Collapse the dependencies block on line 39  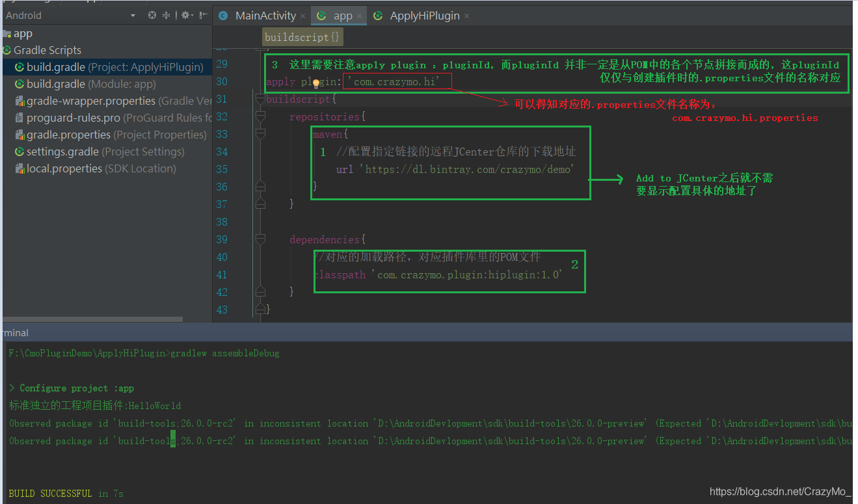(260, 239)
